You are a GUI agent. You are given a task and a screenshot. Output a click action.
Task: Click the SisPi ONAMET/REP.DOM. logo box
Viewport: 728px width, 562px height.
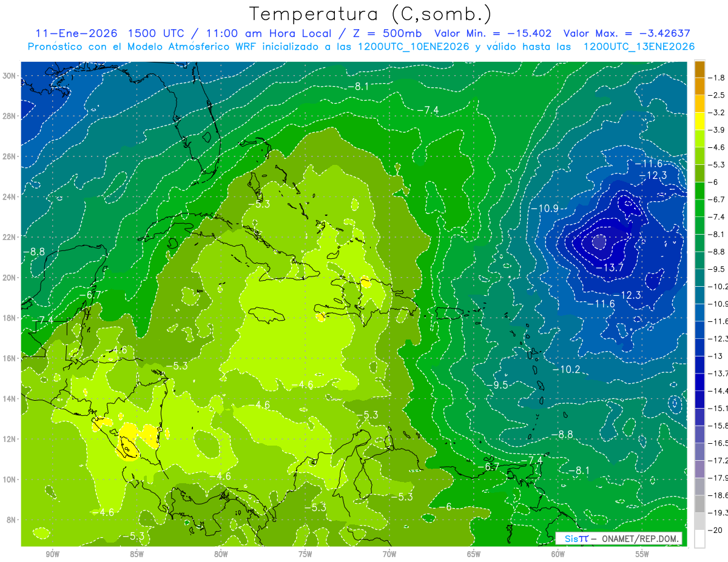coord(618,538)
